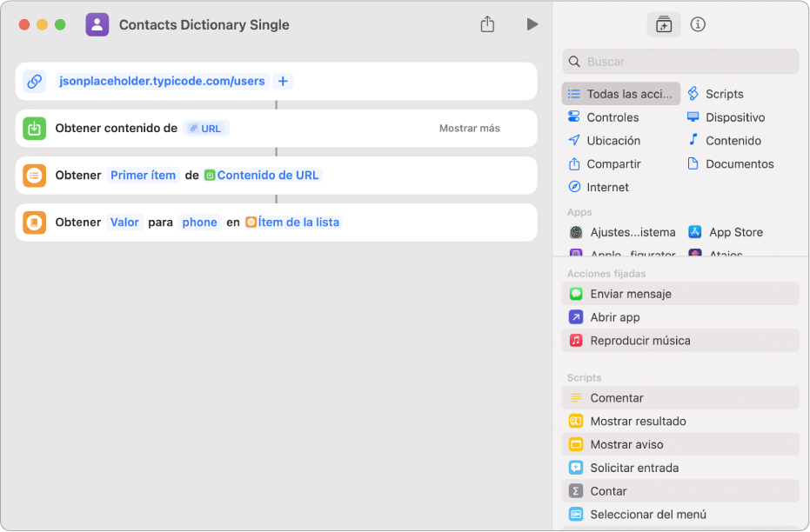Image resolution: width=810 pixels, height=532 pixels.
Task: Edit the jsonplaceholder.typicode.com/users URL field
Action: click(x=162, y=81)
